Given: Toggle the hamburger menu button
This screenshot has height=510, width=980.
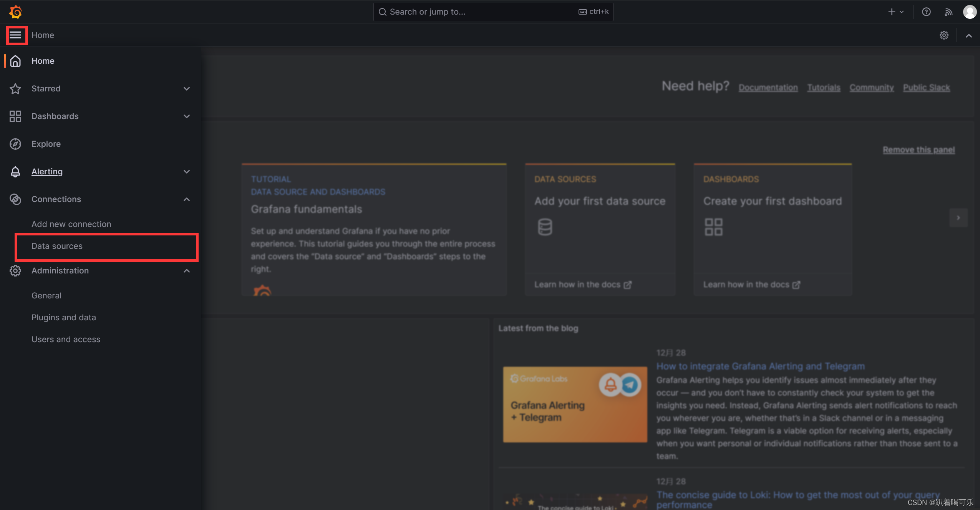Looking at the screenshot, I should [15, 35].
